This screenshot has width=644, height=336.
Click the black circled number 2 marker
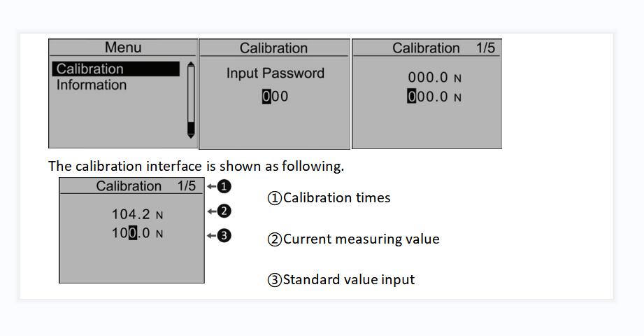pyautogui.click(x=224, y=211)
